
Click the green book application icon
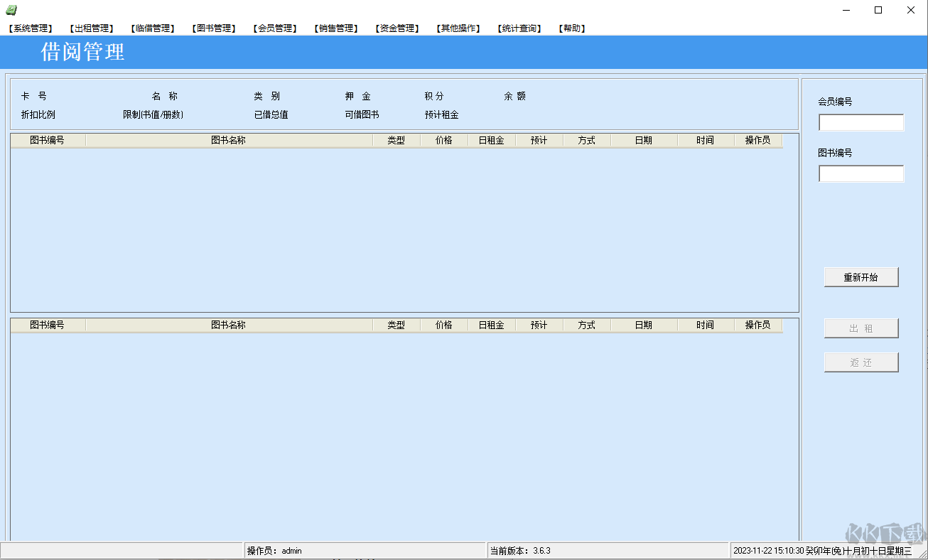pos(10,10)
